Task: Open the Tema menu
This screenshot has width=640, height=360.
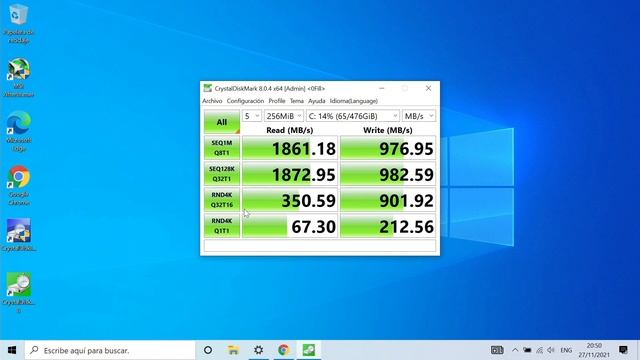Action: [297, 101]
